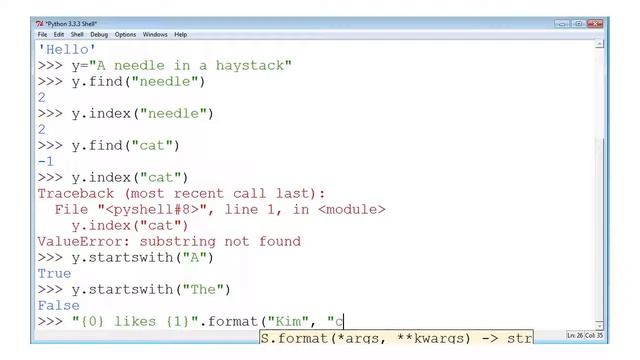640x360 pixels.
Task: Click the Col: 35 status indicator
Action: (594, 336)
